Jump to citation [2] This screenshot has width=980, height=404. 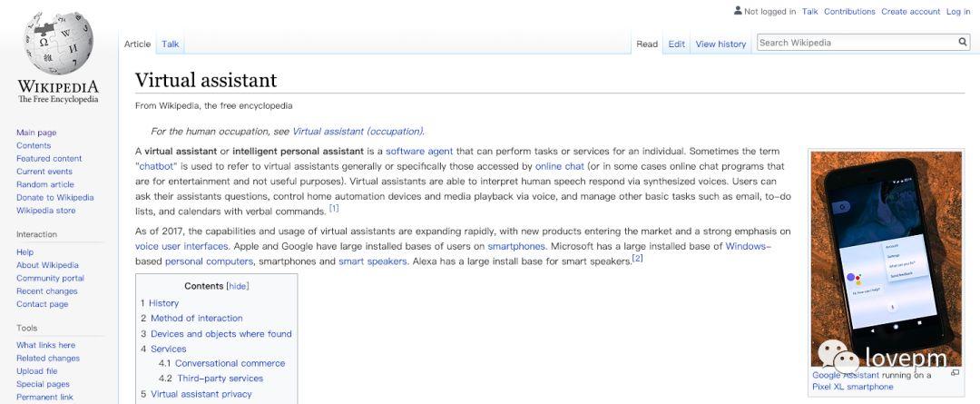(x=638, y=258)
